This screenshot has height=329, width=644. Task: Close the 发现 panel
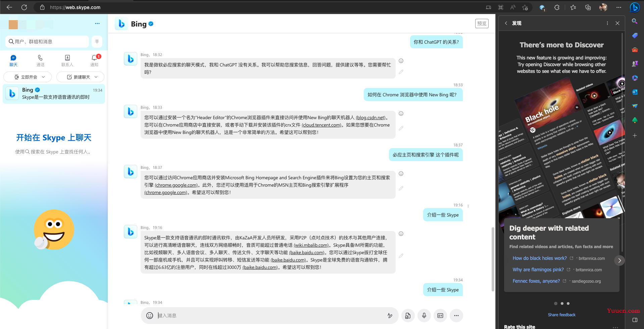point(617,23)
